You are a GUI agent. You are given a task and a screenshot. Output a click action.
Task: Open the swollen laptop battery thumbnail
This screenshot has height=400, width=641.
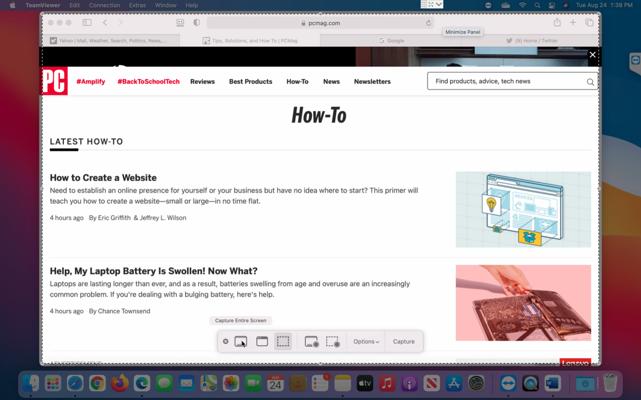tap(523, 302)
